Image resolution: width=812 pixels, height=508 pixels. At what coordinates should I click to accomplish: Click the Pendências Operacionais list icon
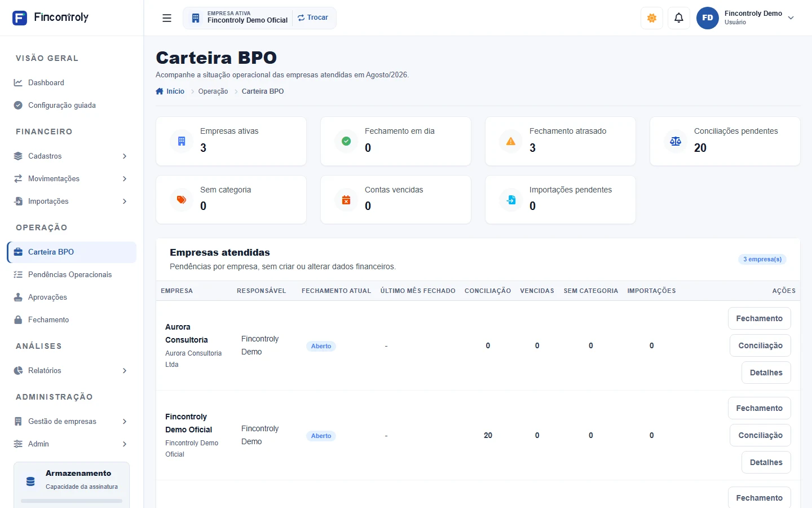[x=18, y=275]
